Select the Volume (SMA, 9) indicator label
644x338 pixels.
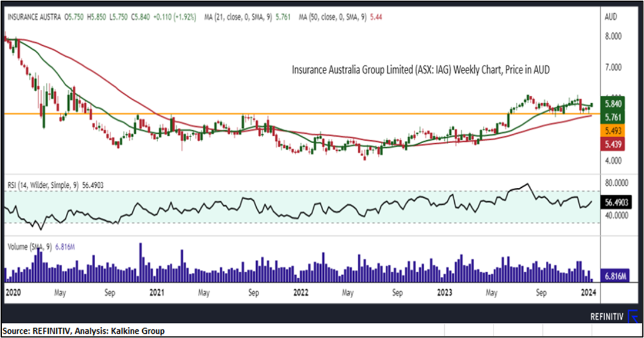point(41,248)
